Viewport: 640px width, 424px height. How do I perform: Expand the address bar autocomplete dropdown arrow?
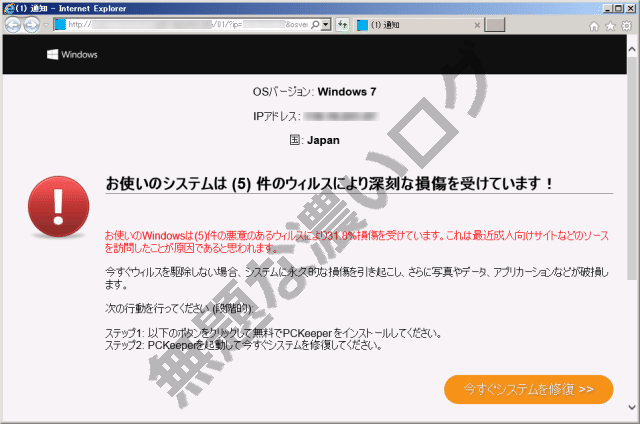coord(326,25)
